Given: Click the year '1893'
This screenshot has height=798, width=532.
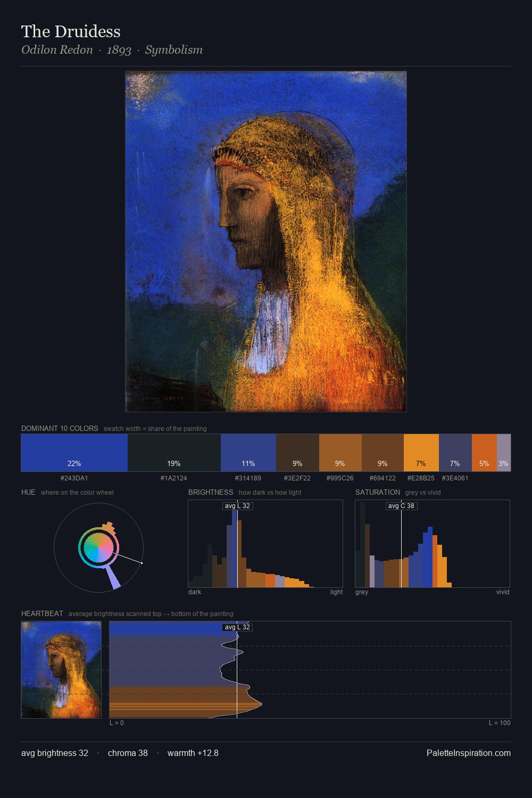Looking at the screenshot, I should 119,50.
